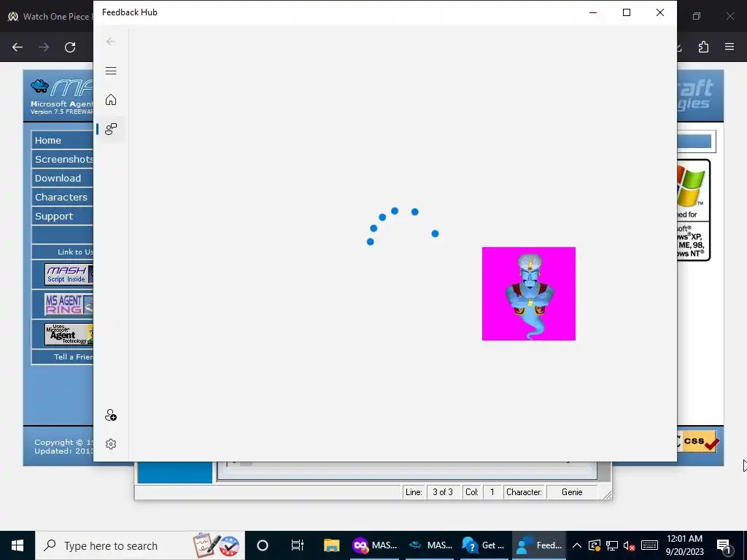Maximize the Feedback Hub window
Screen dimensions: 747x560
[x=627, y=12]
